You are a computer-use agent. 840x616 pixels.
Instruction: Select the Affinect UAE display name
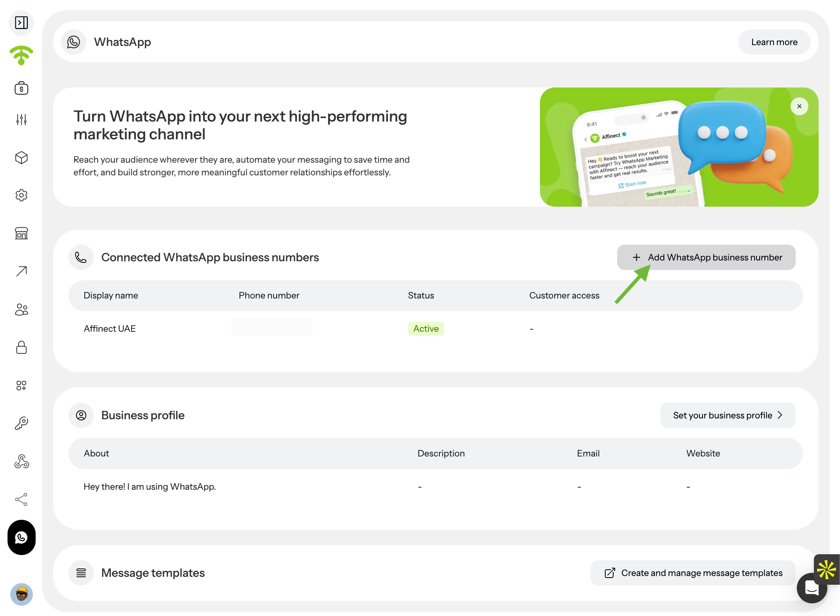pos(110,329)
